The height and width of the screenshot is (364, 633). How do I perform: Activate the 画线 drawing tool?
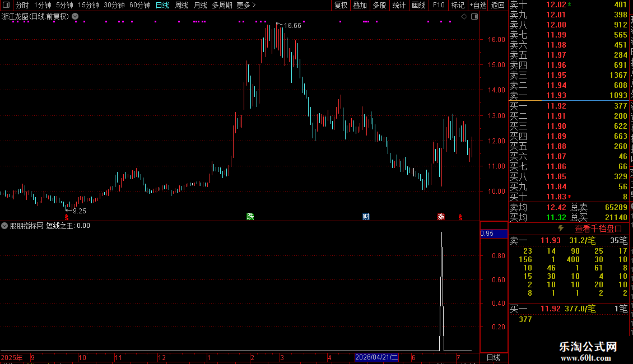[418, 5]
